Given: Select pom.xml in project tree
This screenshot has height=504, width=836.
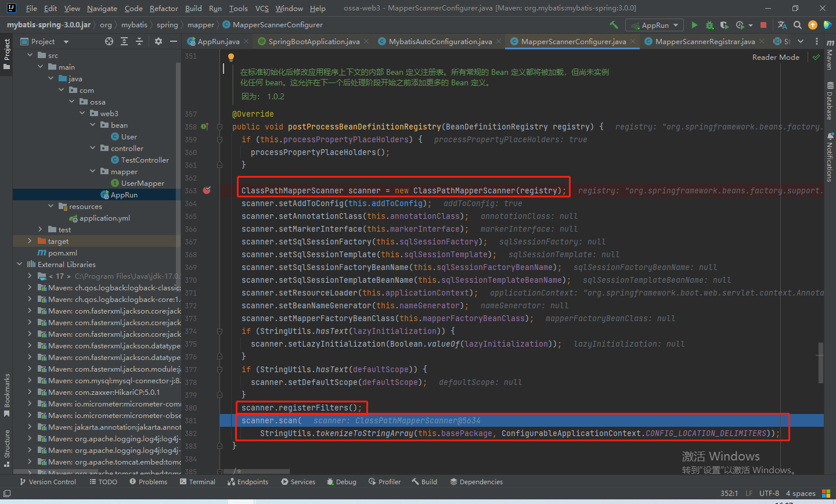Looking at the screenshot, I should [x=63, y=253].
